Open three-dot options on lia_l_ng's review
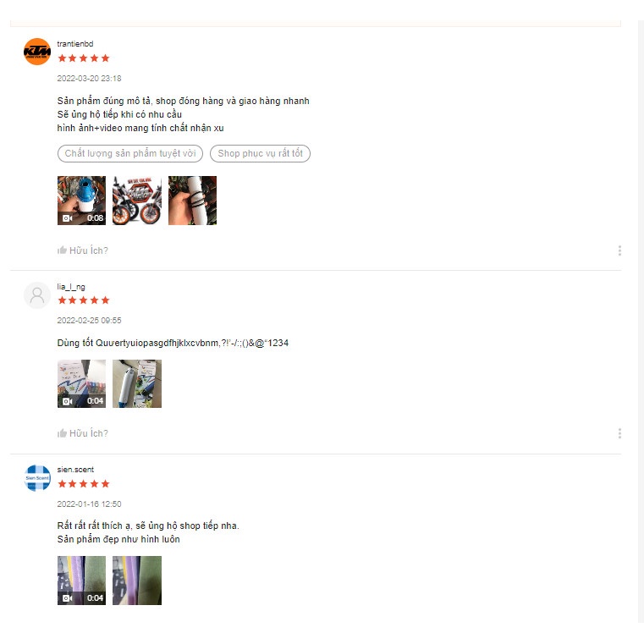The height and width of the screenshot is (644, 644). point(619,433)
